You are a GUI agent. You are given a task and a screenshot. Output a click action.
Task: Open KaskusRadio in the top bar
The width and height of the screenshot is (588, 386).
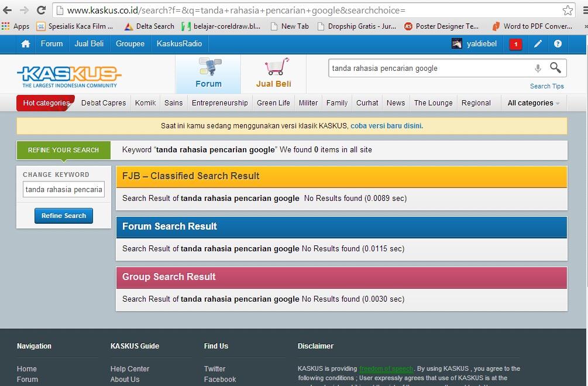click(x=179, y=44)
